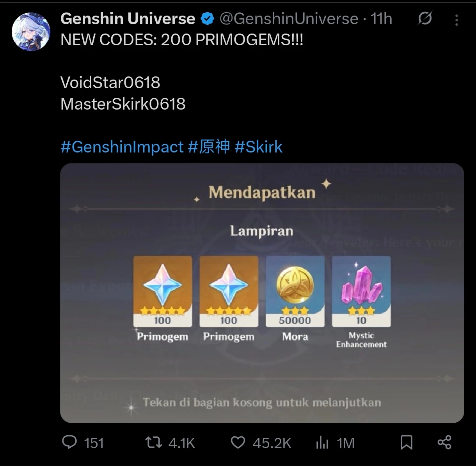Click the Grok actions icon in the header
This screenshot has width=476, height=466.
[425, 18]
